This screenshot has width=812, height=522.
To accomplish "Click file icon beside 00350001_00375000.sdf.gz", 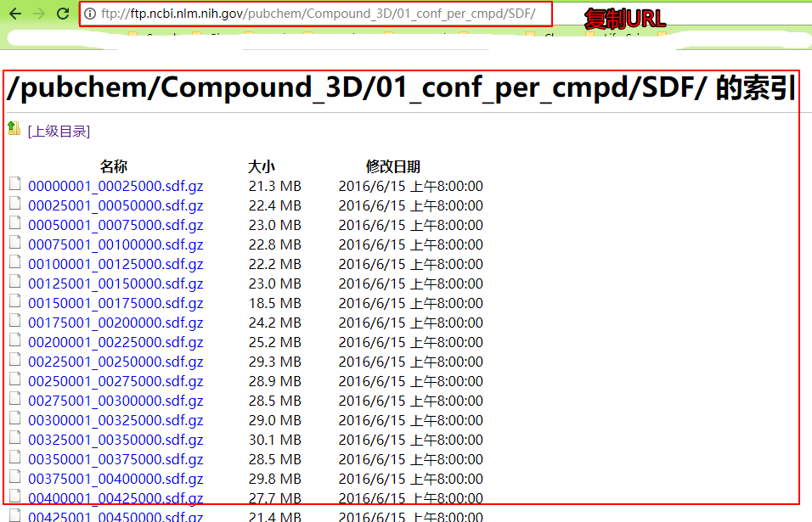I will click(x=15, y=457).
